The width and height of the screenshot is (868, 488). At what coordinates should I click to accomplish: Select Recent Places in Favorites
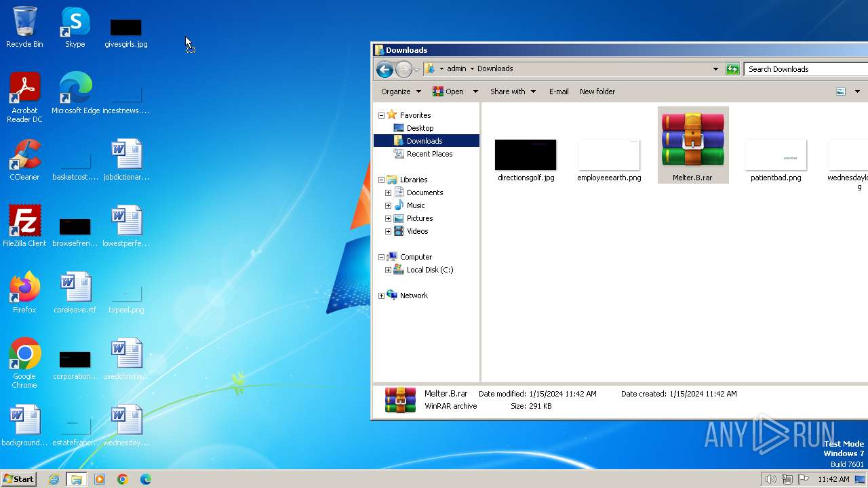(x=423, y=154)
